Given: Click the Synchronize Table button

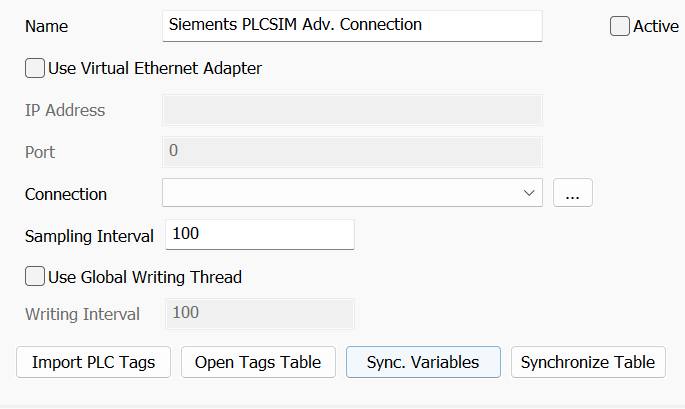Looking at the screenshot, I should point(587,362).
